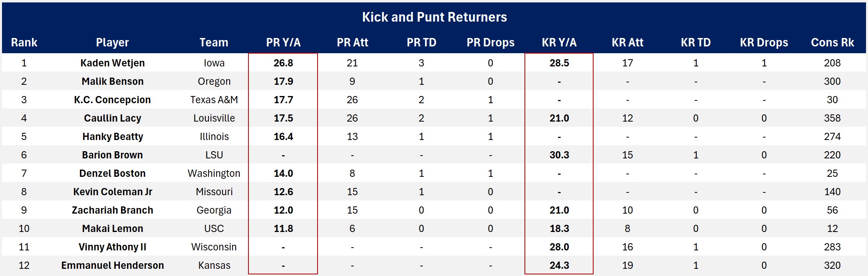868x276 pixels.
Task: Click the Cons Rk column header
Action: 832,42
